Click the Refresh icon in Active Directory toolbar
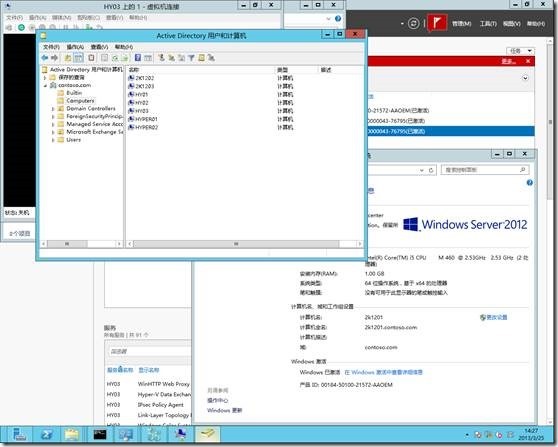 coord(115,58)
